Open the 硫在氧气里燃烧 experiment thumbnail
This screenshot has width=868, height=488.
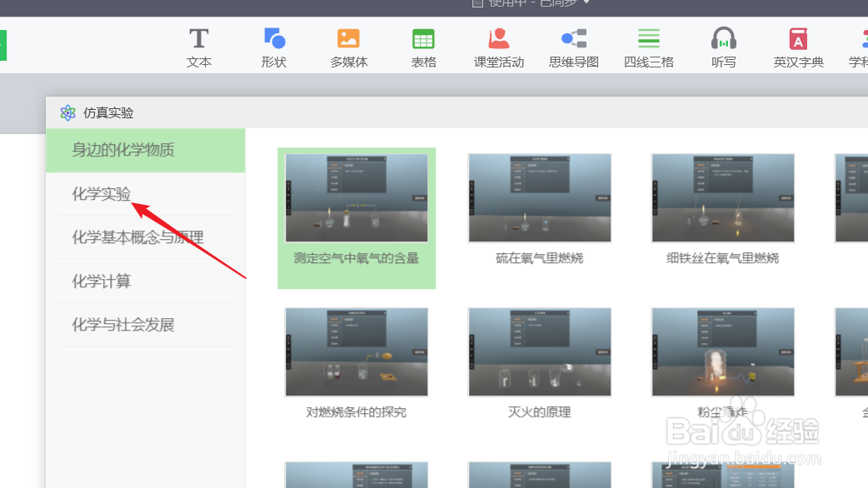click(540, 198)
